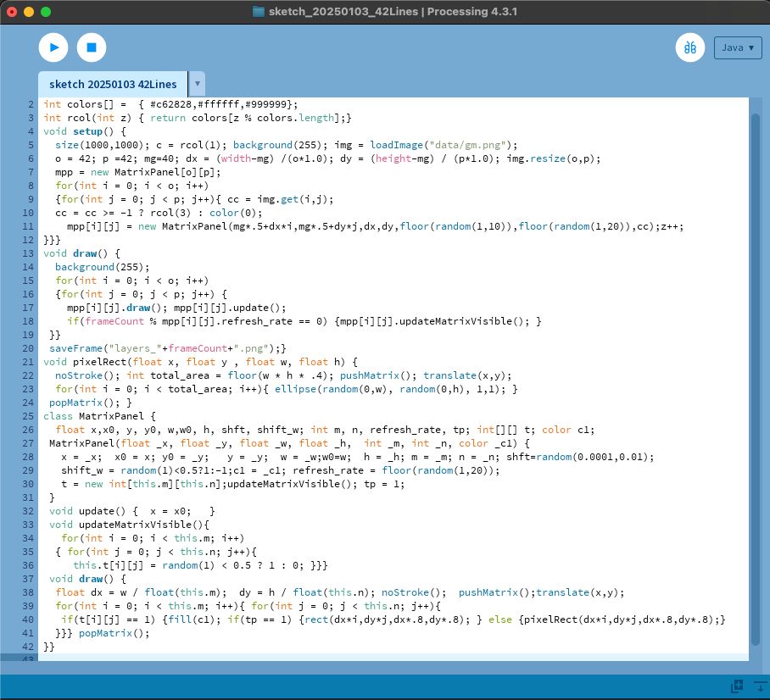The image size is (770, 700).
Task: Click 'class MatrixPanel' on line 25
Action: (93, 416)
